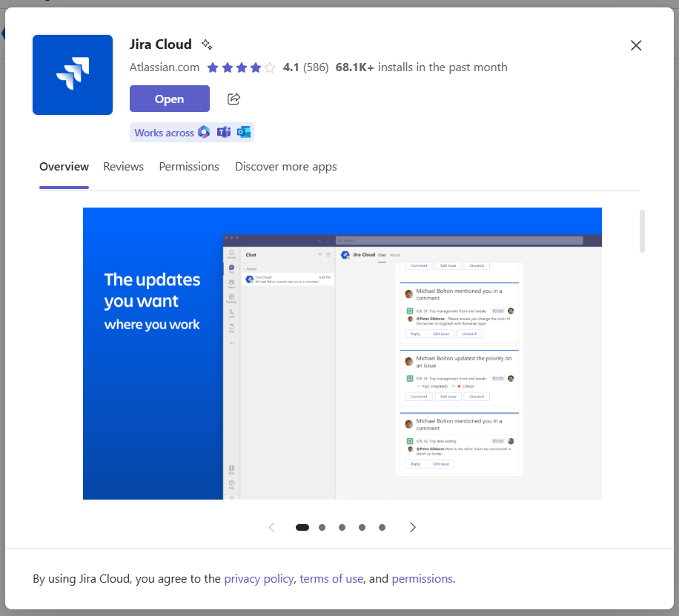The height and width of the screenshot is (616, 679).
Task: Switch to the Reviews tab
Action: [123, 167]
